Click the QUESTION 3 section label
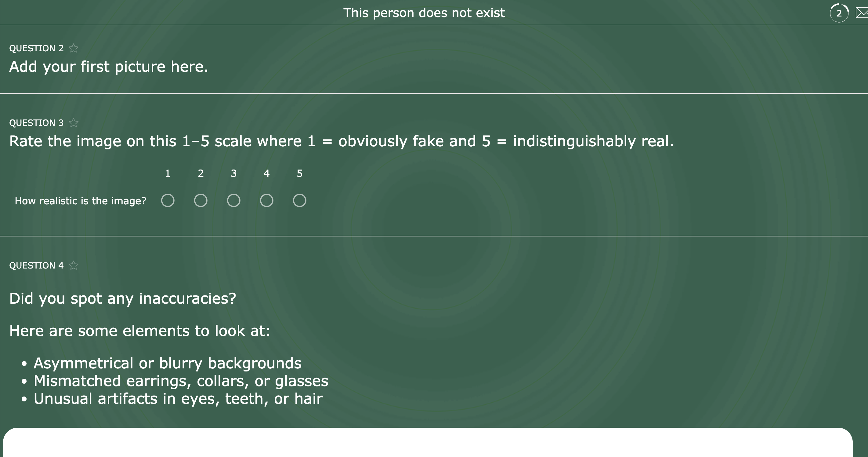This screenshot has width=868, height=457. (36, 123)
